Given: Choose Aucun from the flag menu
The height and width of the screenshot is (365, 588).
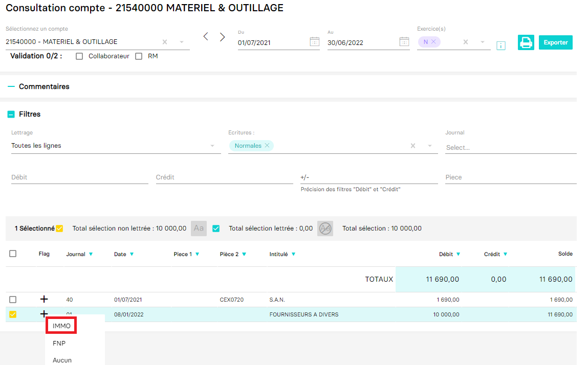Looking at the screenshot, I should point(62,360).
